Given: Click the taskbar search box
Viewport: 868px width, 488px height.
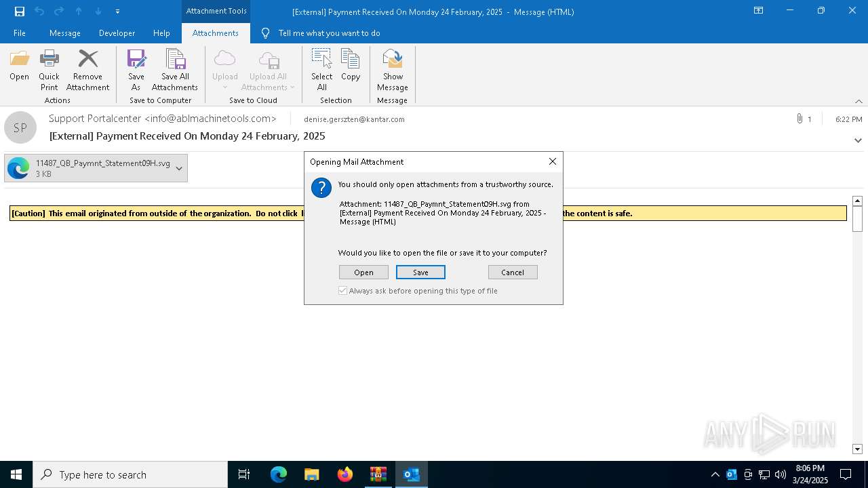Looking at the screenshot, I should [x=130, y=474].
